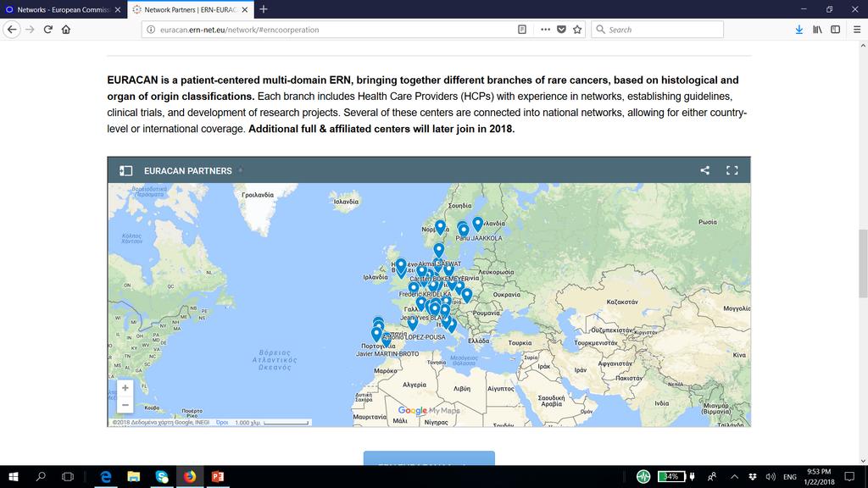Zoom in on the map
Screen dimensions: 868x488
125,388
